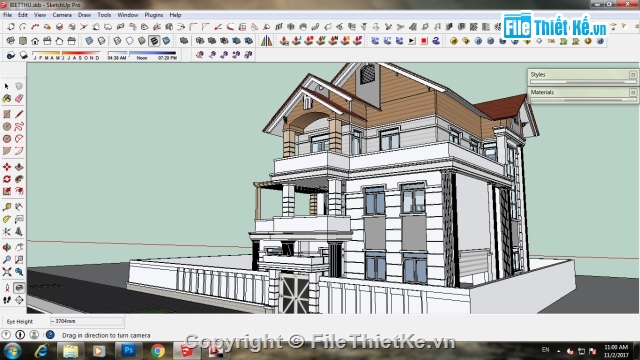This screenshot has height=360, width=640.
Task: Choose the Zoom magnifier tool
Action: (x=7, y=260)
